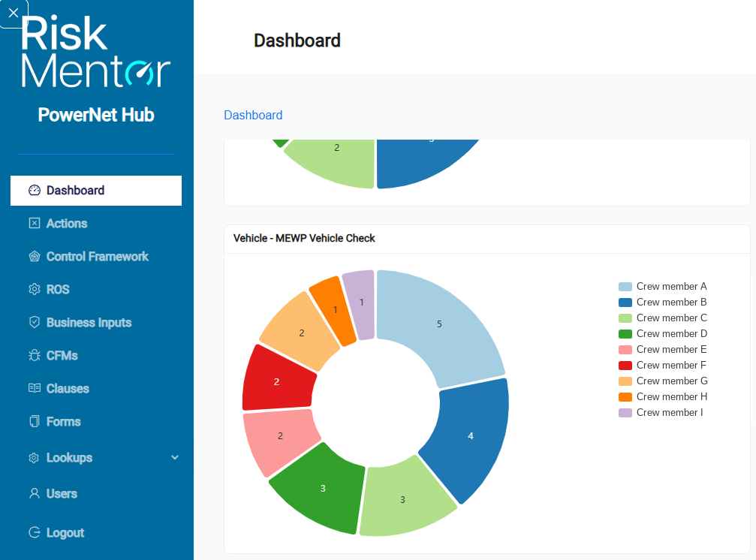Open Business Inputs section
This screenshot has width=756, height=560.
pos(89,322)
